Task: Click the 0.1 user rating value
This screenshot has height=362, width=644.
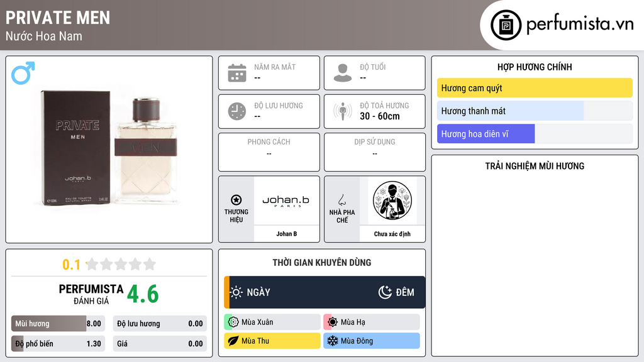Action: click(x=71, y=265)
